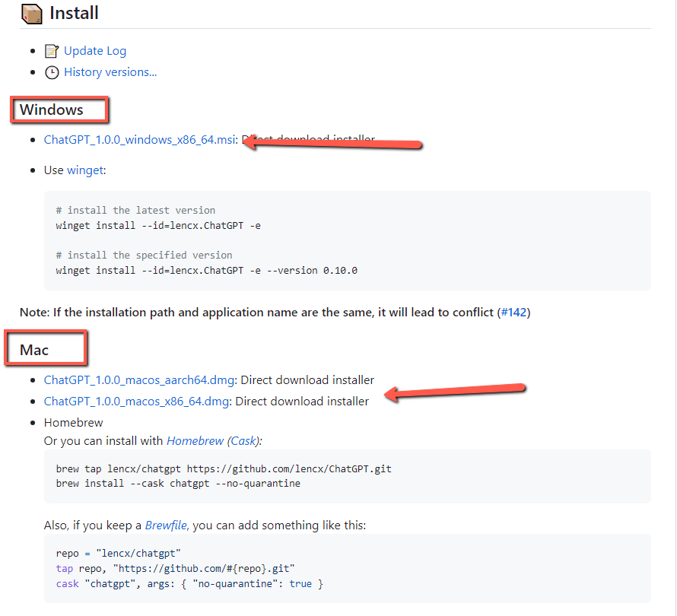Open the Homebrew (Cask) link

[213, 441]
